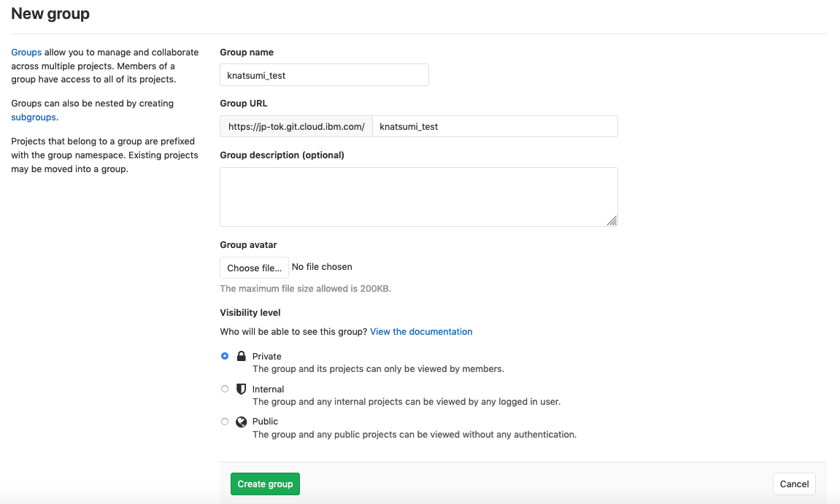This screenshot has width=840, height=504.
Task: Focus the Group name text field
Action: point(324,75)
